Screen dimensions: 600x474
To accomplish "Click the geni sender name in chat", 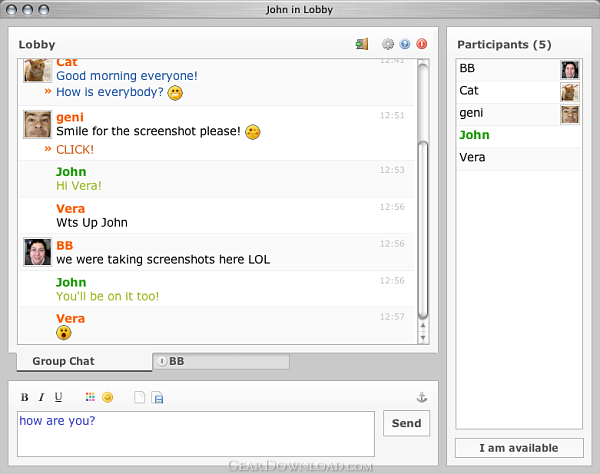I will click(x=70, y=117).
